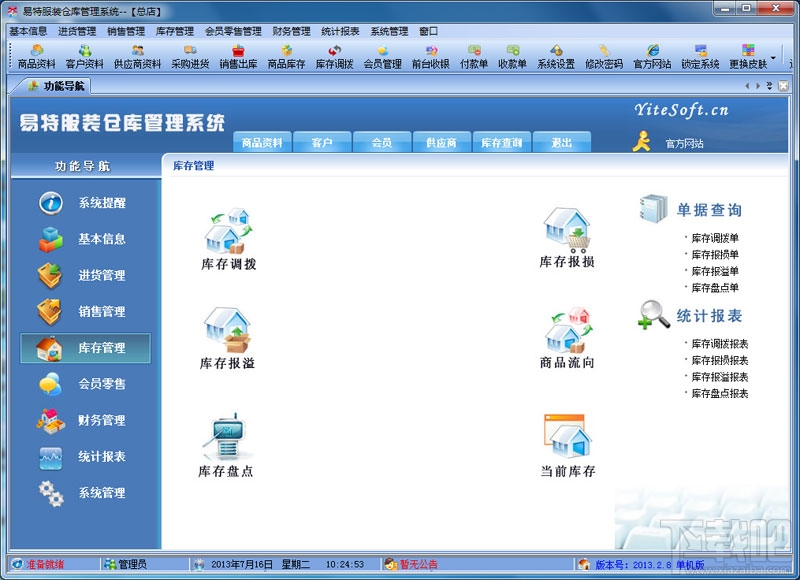Launch 销售出库 toolbar item

point(238,57)
